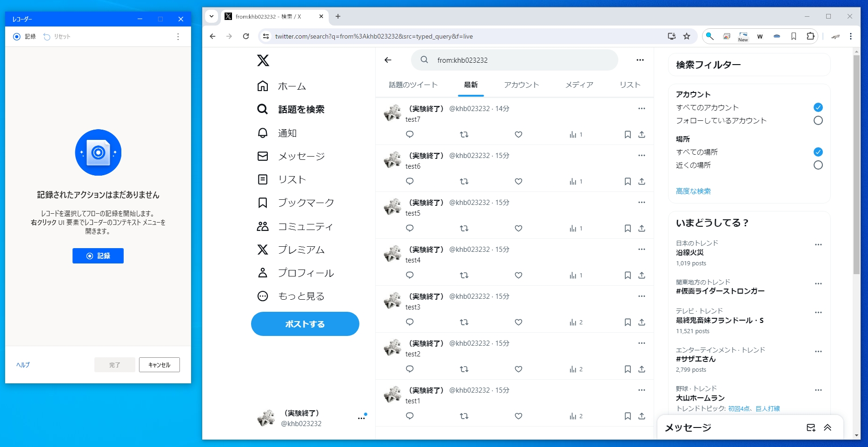Switch to the メディア tab
The width and height of the screenshot is (868, 447).
point(579,85)
